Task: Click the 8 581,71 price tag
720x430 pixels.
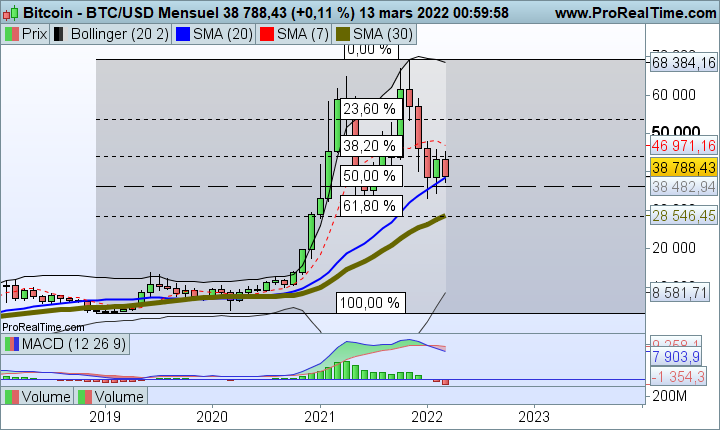Action: pos(679,293)
